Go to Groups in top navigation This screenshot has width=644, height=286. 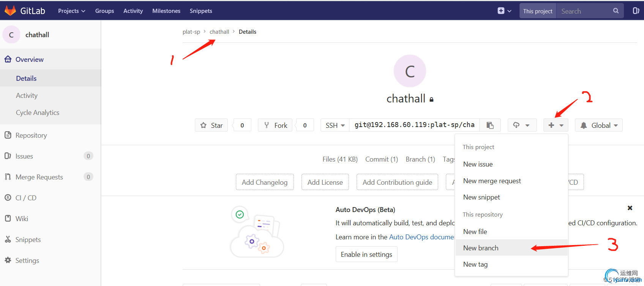104,11
